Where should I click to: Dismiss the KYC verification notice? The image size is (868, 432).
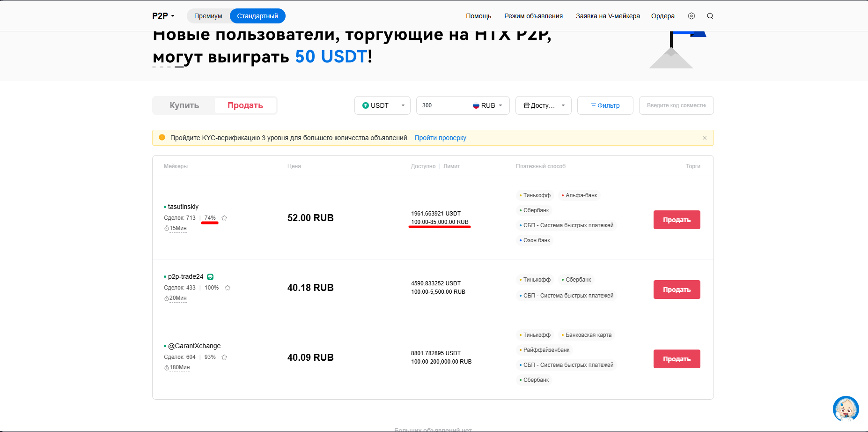[x=705, y=138]
